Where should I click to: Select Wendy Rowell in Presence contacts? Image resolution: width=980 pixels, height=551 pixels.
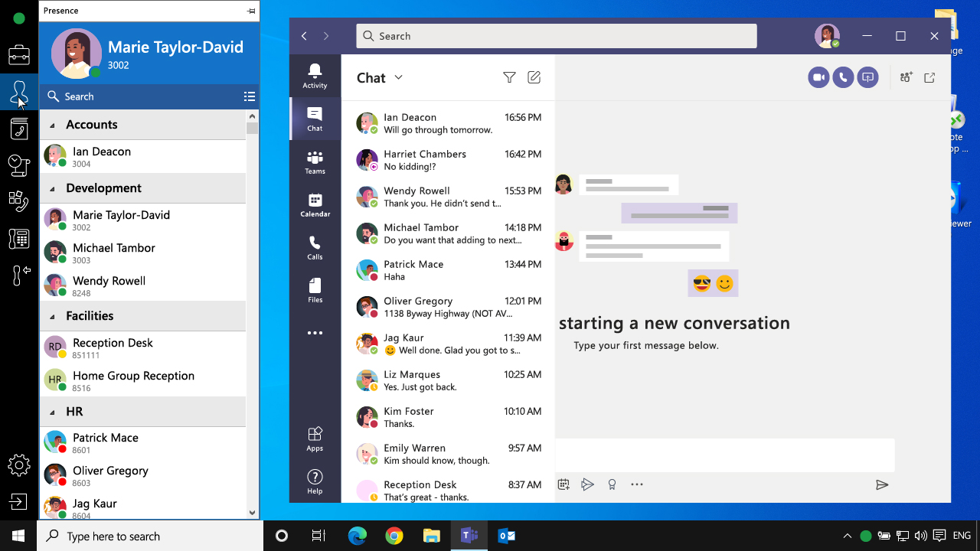pyautogui.click(x=143, y=285)
